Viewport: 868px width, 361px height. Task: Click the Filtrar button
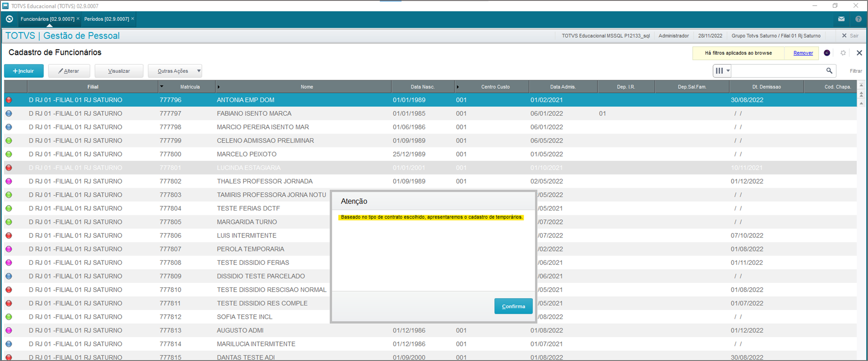(x=856, y=71)
